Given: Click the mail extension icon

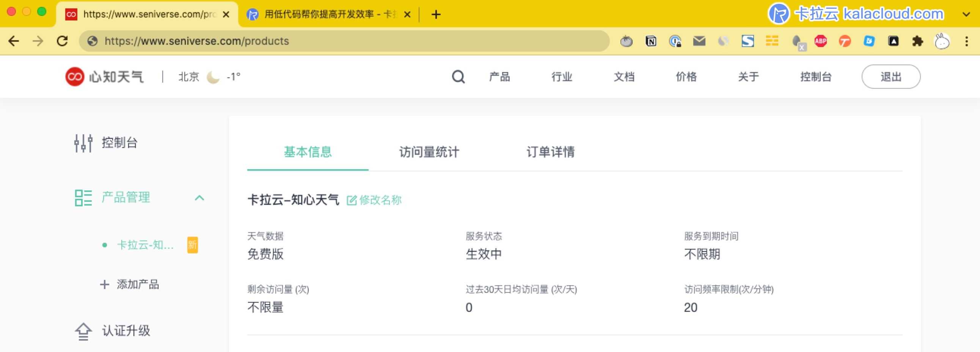Looking at the screenshot, I should pos(699,41).
